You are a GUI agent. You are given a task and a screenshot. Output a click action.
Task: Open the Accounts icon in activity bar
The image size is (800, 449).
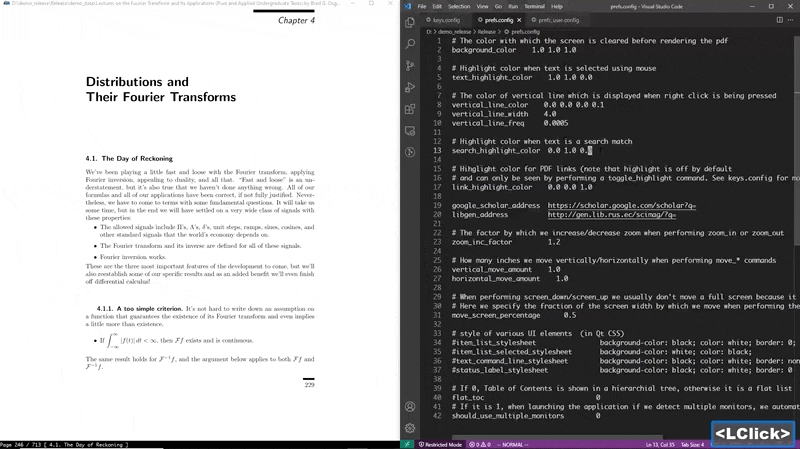pyautogui.click(x=410, y=407)
